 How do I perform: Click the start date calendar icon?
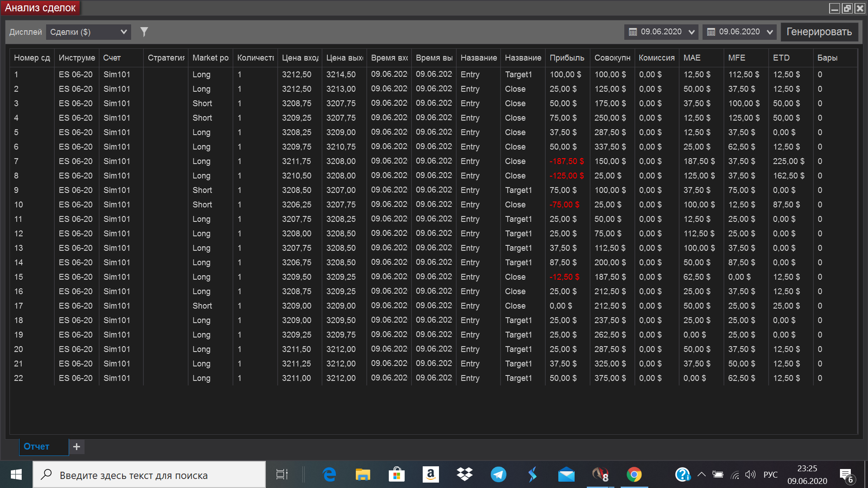pyautogui.click(x=633, y=32)
